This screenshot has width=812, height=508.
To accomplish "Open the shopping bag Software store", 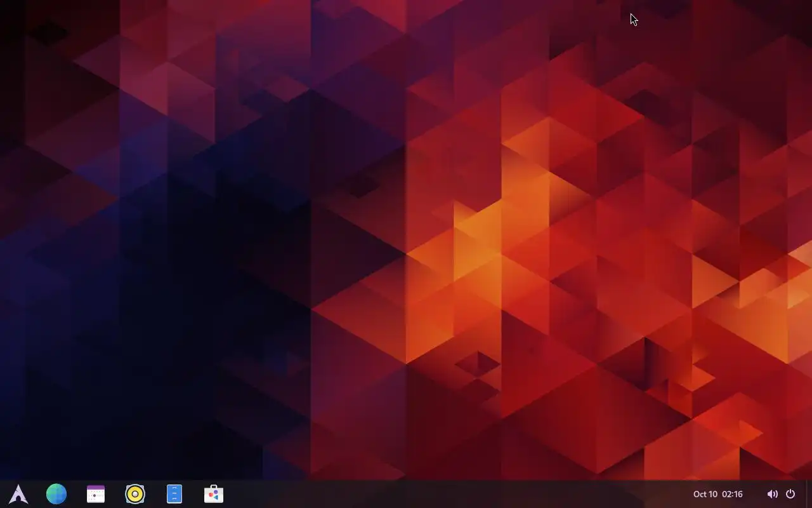I will point(214,494).
